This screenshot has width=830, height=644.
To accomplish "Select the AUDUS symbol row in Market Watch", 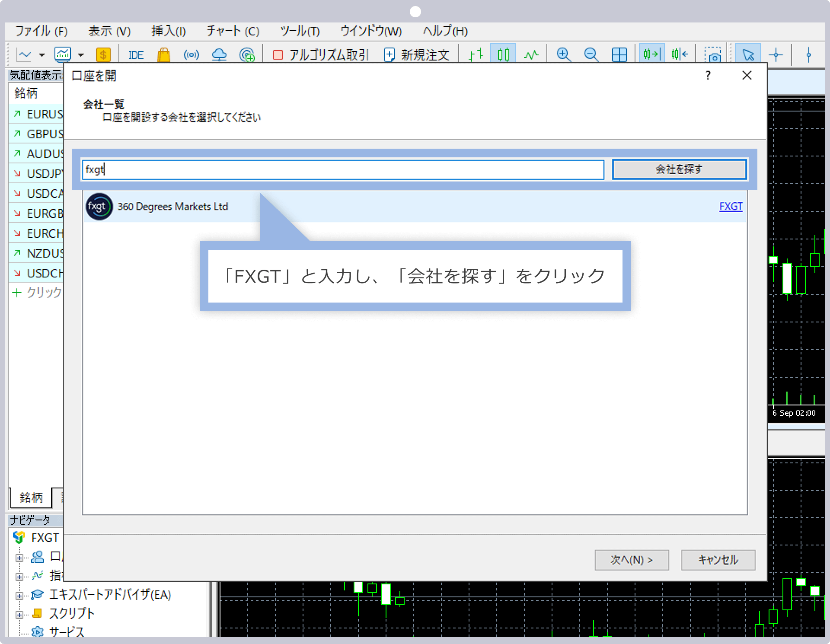I will (36, 154).
